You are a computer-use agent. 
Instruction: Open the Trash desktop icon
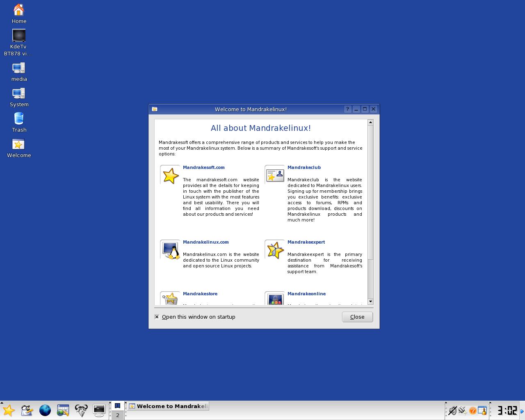point(19,123)
